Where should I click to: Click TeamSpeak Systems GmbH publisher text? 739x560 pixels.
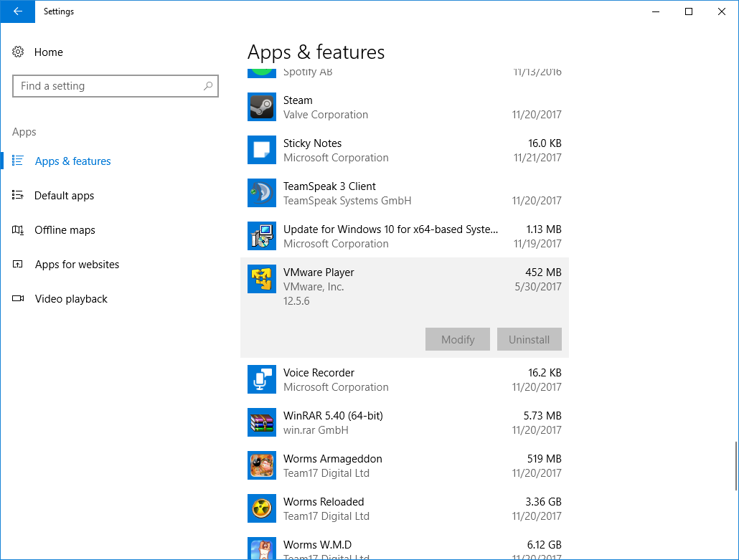click(x=347, y=201)
